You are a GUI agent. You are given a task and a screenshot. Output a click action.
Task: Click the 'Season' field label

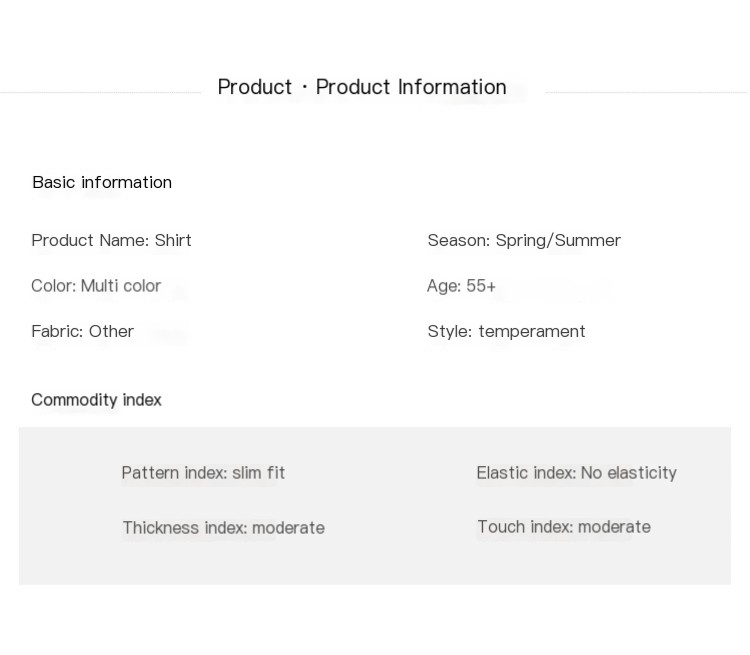(458, 240)
